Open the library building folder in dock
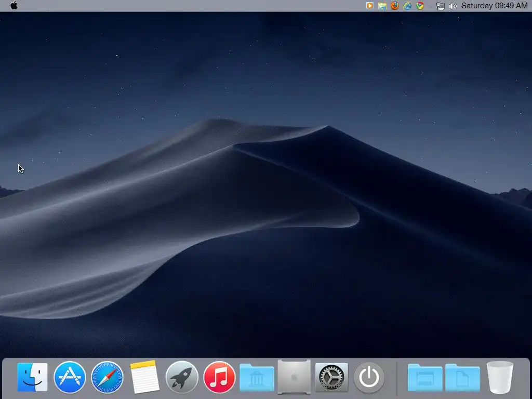 tap(257, 378)
